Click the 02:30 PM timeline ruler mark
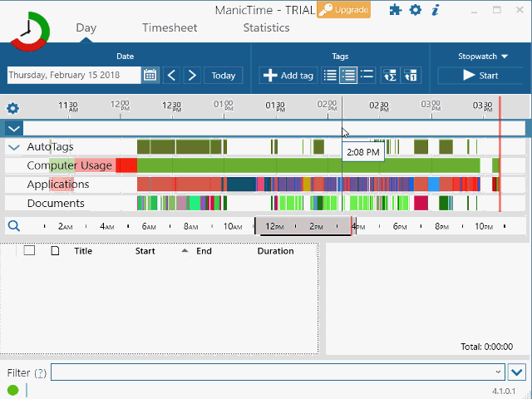Viewport: 532px width, 399px height. click(379, 106)
